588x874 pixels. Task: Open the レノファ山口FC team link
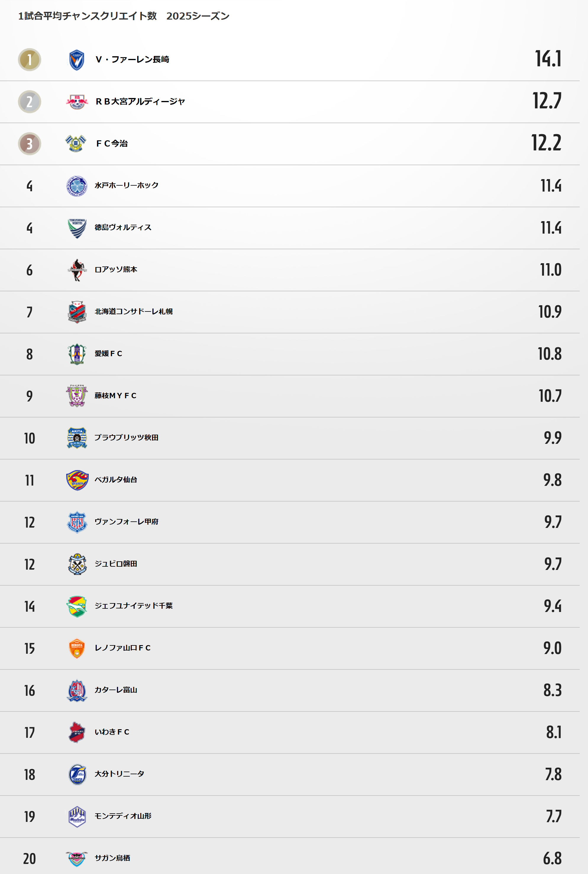coord(123,648)
